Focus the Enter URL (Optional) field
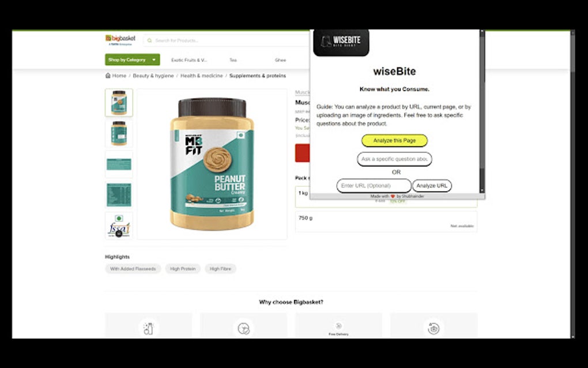 (x=374, y=186)
